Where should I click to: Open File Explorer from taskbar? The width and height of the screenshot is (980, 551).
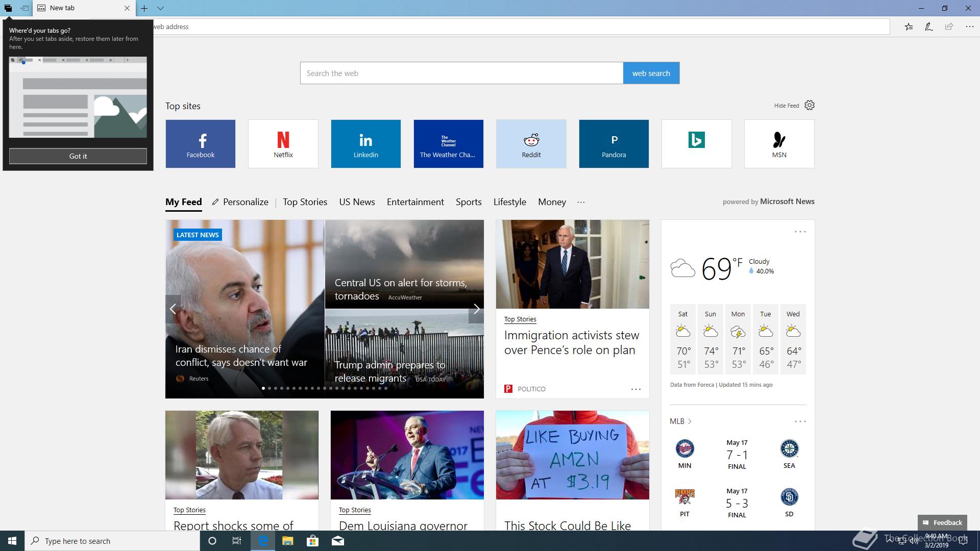pyautogui.click(x=288, y=541)
